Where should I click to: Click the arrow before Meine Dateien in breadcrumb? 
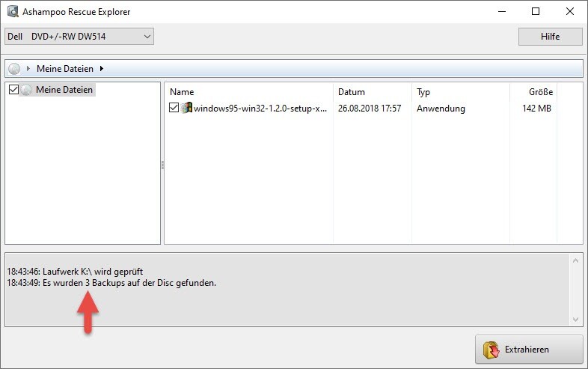point(28,69)
